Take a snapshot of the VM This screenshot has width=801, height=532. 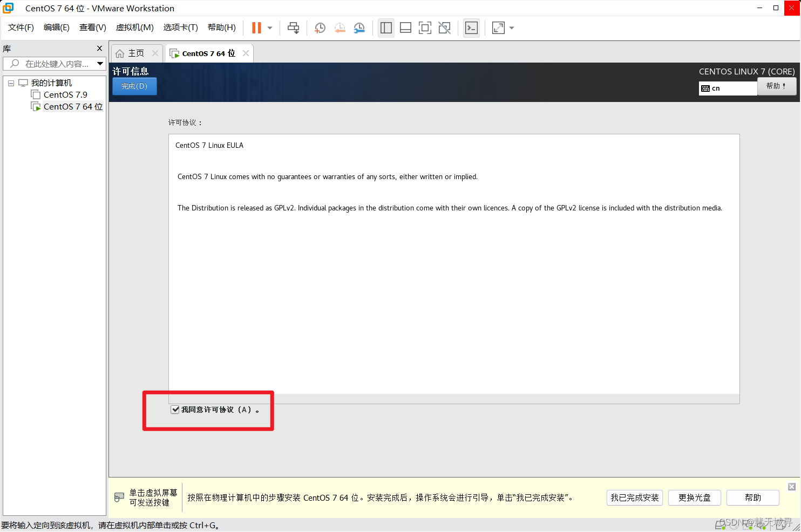pyautogui.click(x=320, y=28)
